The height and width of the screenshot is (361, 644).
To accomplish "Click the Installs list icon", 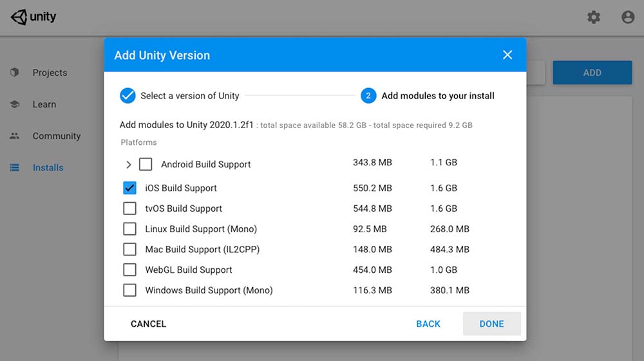I will [15, 167].
